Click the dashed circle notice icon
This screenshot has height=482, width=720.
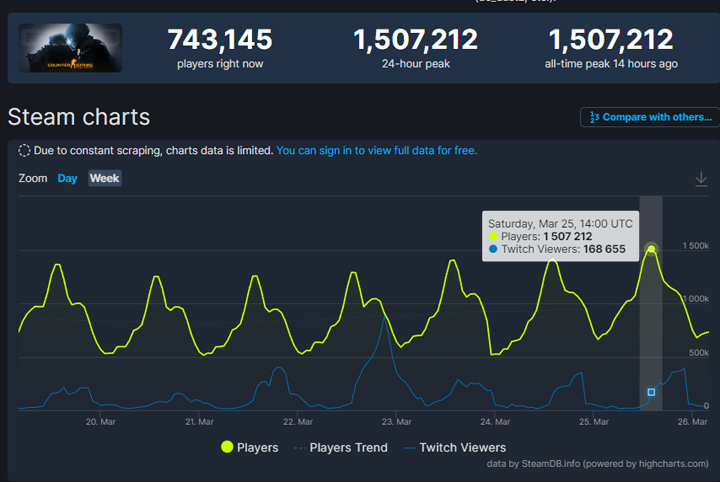point(24,151)
